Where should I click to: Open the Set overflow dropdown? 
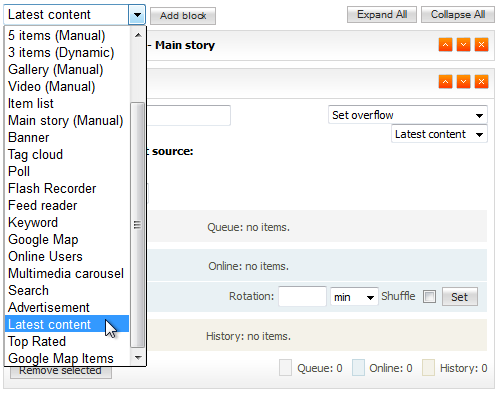click(408, 115)
